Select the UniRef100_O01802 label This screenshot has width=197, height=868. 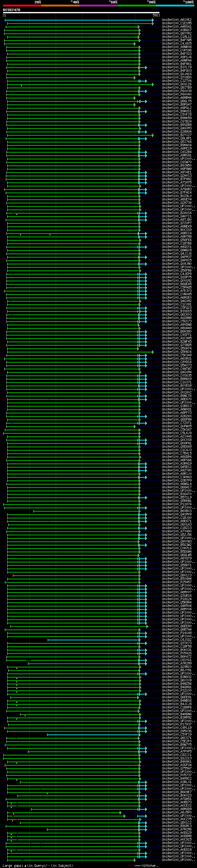pyautogui.click(x=177, y=393)
